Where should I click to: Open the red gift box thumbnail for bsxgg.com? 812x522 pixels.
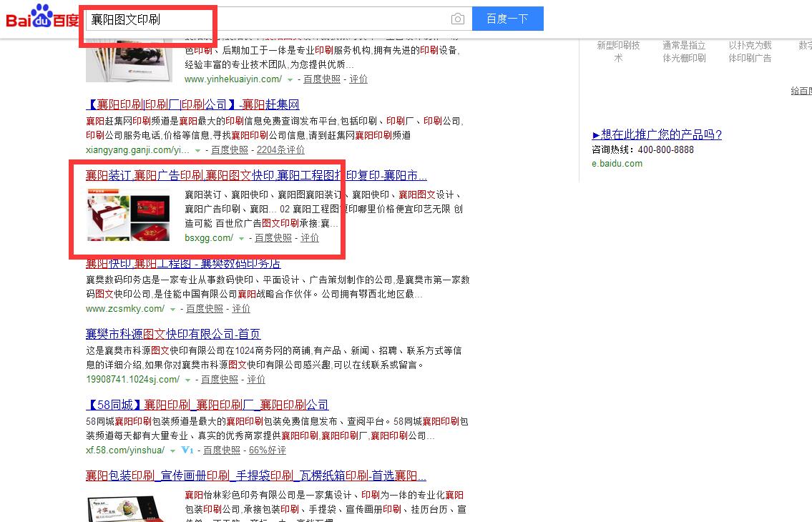[x=129, y=215]
